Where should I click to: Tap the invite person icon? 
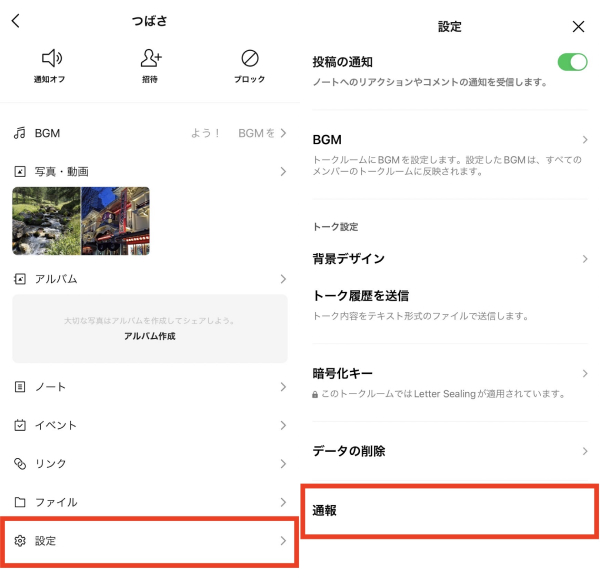pyautogui.click(x=151, y=58)
